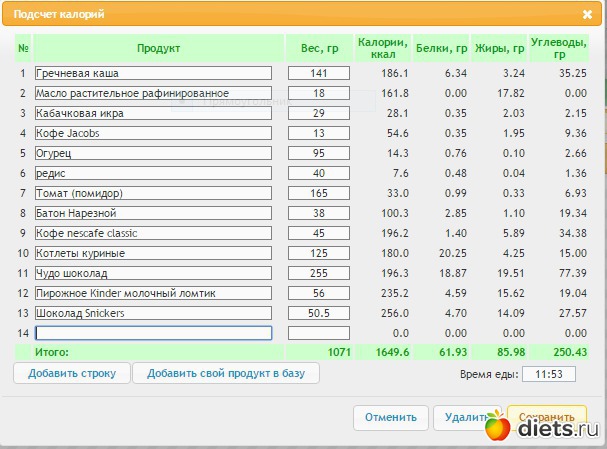The image size is (607, 449).
Task: Click the Калории, ккал column header
Action: click(383, 48)
